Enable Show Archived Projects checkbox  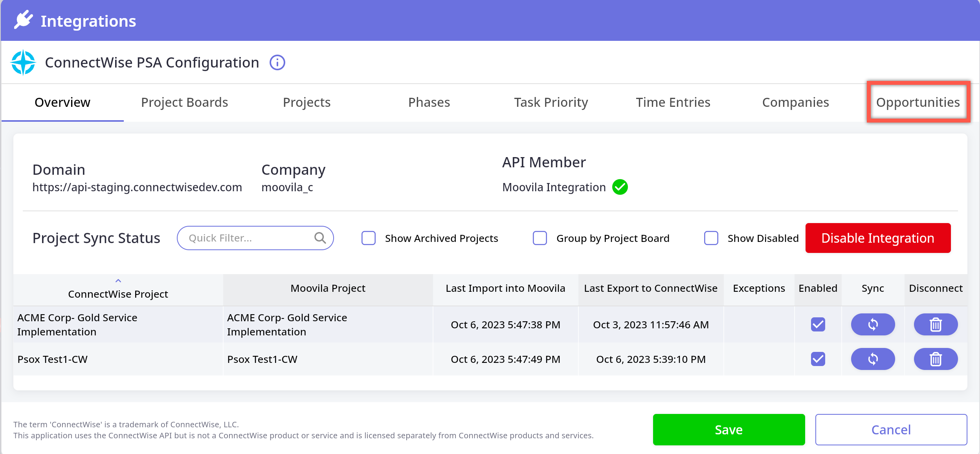tap(369, 238)
